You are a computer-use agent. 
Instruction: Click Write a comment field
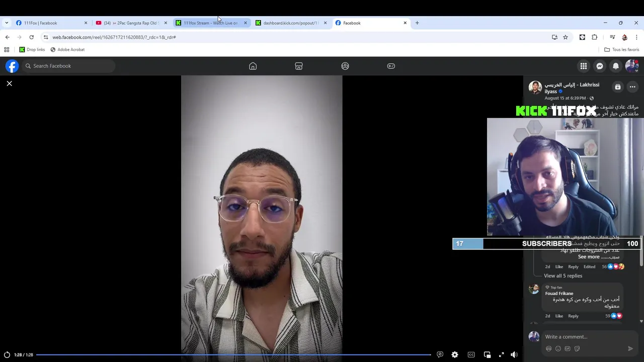pyautogui.click(x=589, y=337)
